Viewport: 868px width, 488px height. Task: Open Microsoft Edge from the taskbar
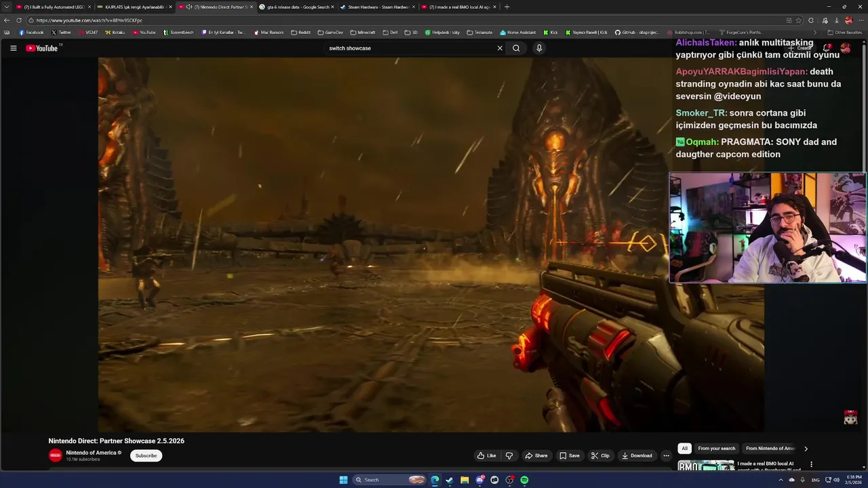point(435,480)
